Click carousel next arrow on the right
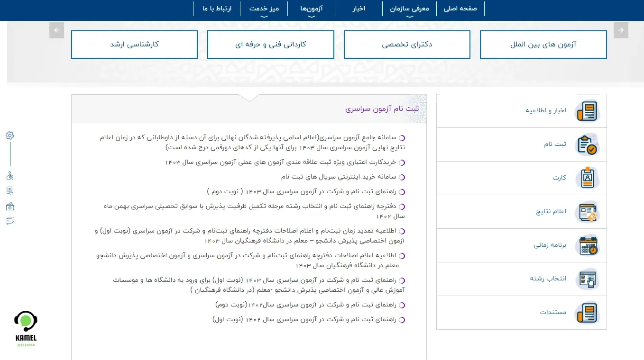Screen dimensions: 644x360 point(621,30)
